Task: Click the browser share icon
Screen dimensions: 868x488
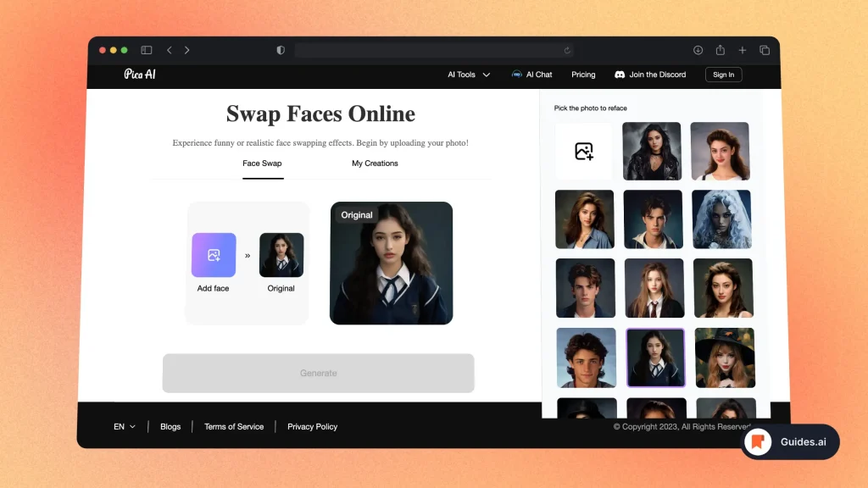Action: click(721, 50)
